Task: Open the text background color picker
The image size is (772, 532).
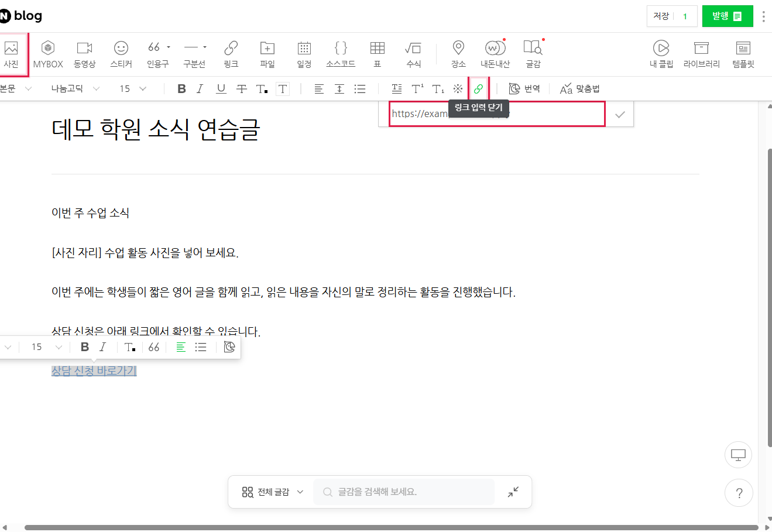Action: point(283,88)
